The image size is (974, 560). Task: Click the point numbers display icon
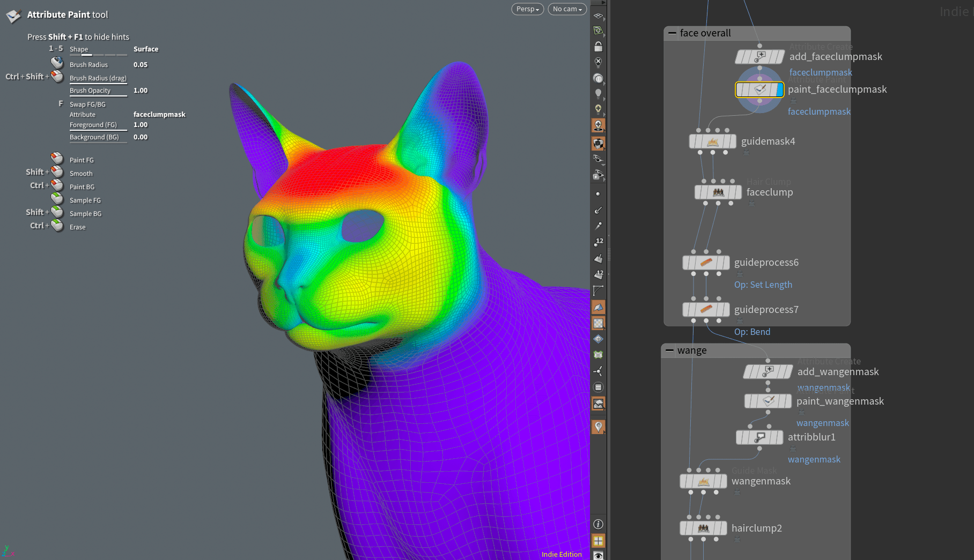598,242
